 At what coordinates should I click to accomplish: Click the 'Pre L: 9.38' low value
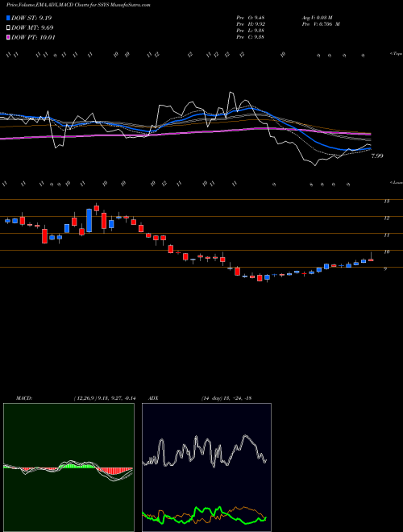click(x=251, y=31)
